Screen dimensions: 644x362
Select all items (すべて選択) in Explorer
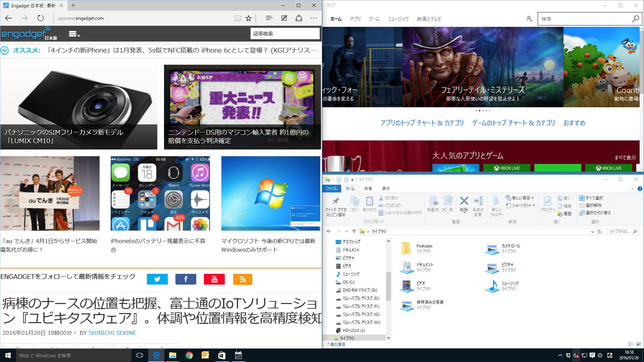pyautogui.click(x=591, y=198)
